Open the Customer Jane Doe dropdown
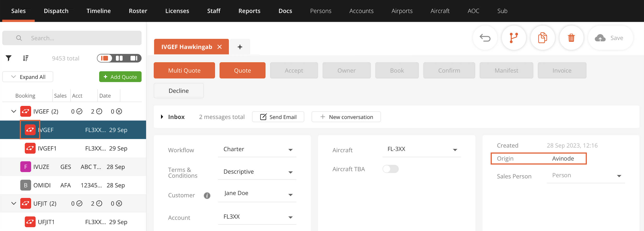The image size is (644, 231). point(257,194)
